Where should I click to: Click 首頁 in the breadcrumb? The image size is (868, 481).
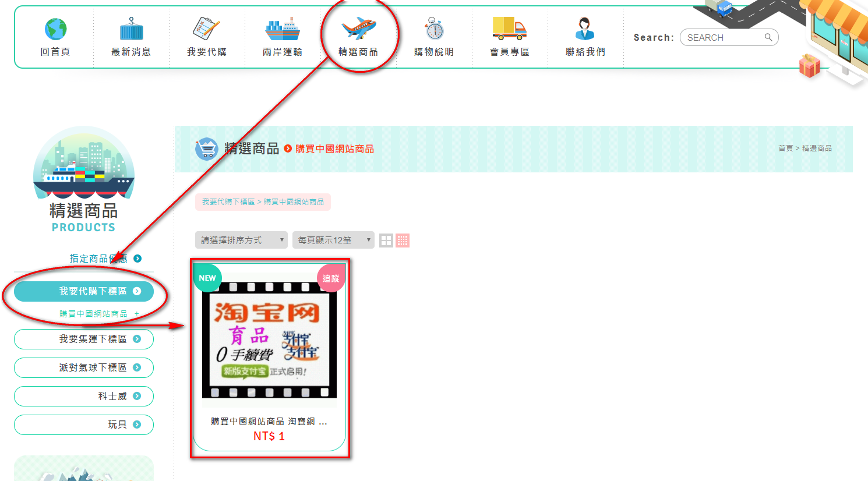[785, 148]
